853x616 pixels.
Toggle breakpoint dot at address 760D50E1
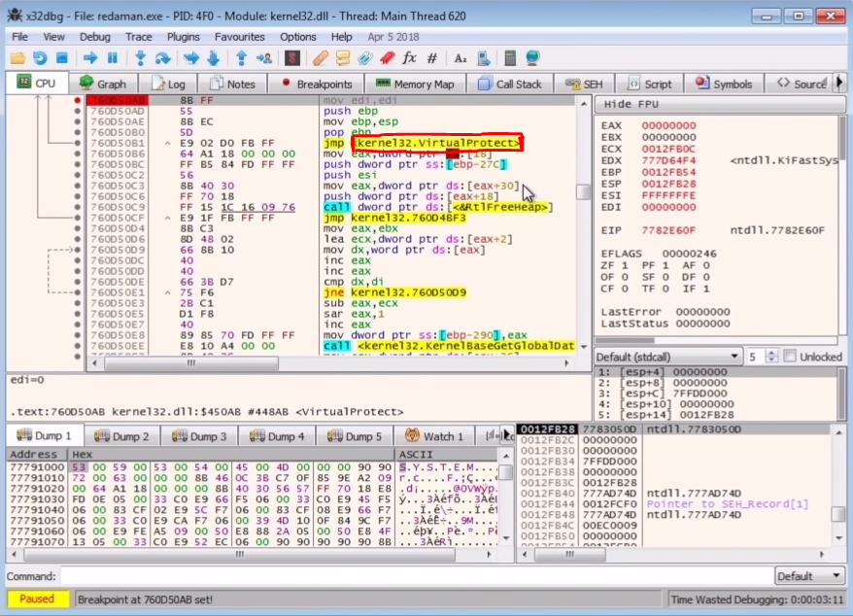(78, 292)
